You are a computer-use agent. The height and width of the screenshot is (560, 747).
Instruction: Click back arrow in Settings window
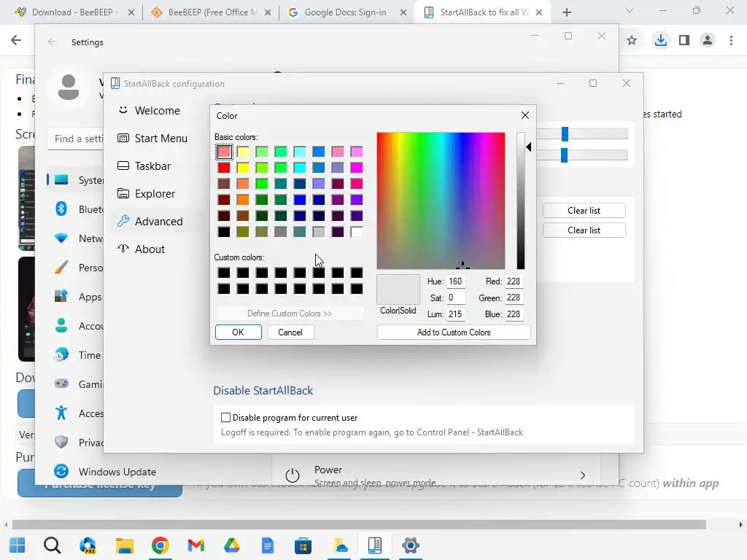coord(53,42)
